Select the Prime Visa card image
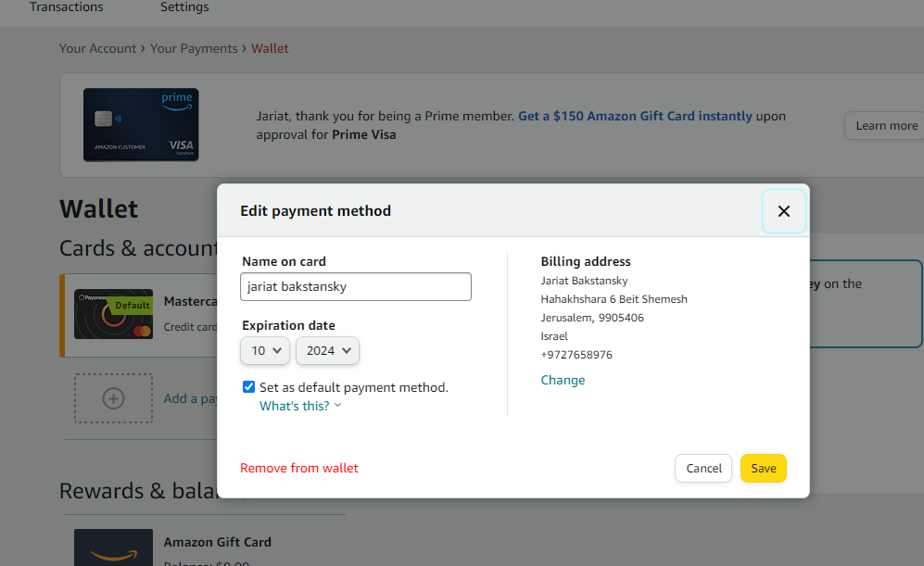 coord(141,124)
